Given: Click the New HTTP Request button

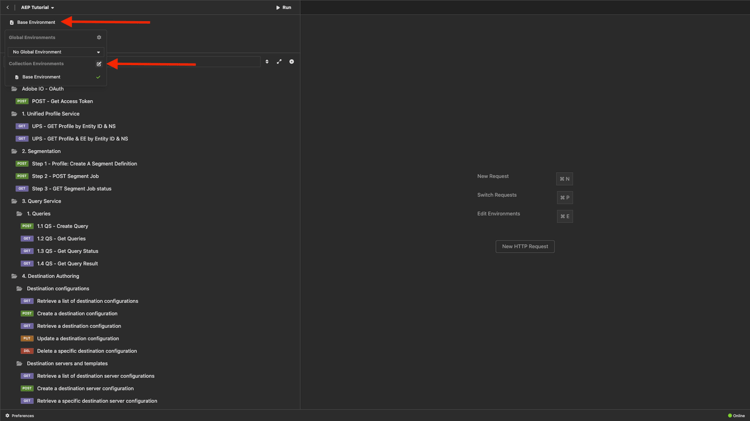Looking at the screenshot, I should click(x=525, y=246).
